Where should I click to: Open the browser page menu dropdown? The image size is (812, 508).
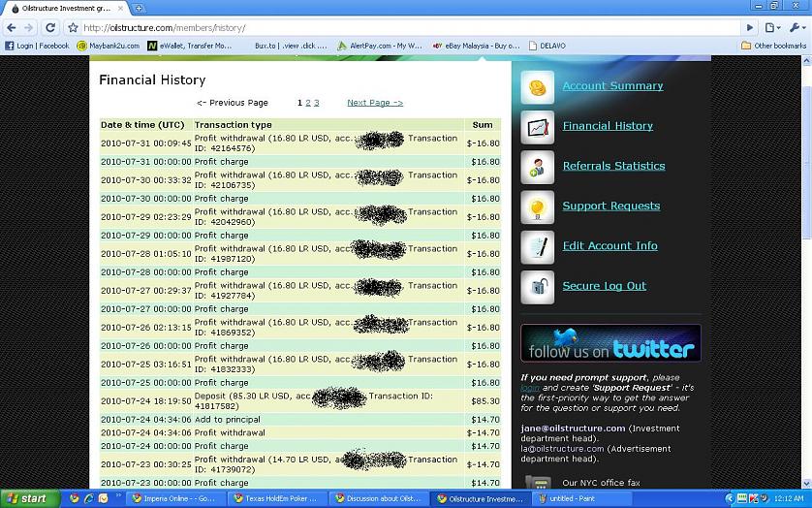pyautogui.click(x=771, y=28)
